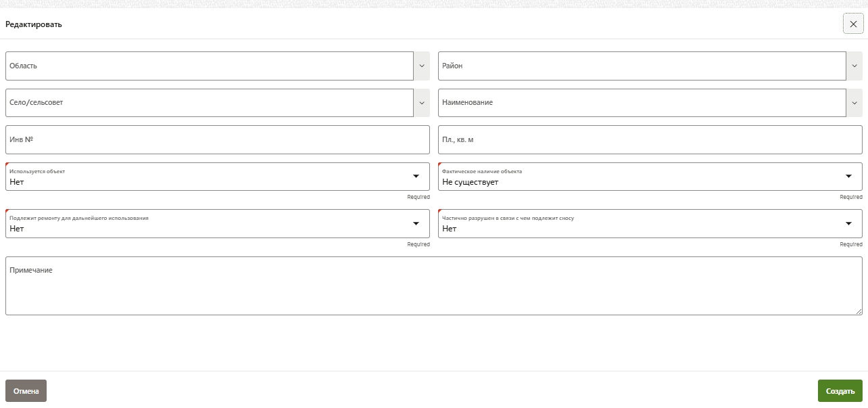The height and width of the screenshot is (408, 868).
Task: Expand the Район list using its chevron
Action: (854, 66)
